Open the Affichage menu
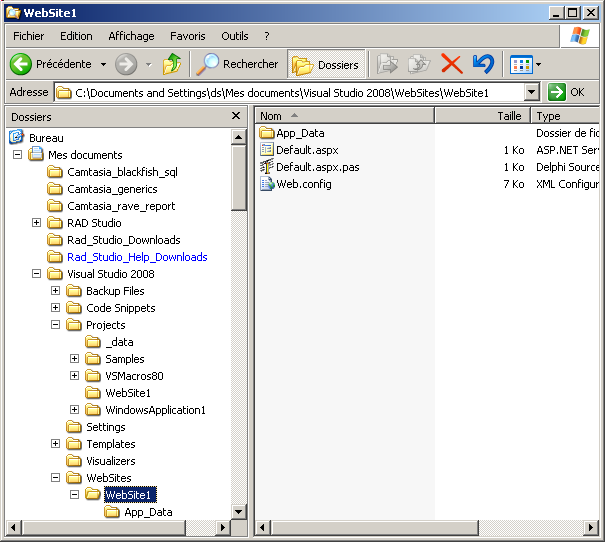The height and width of the screenshot is (542, 605). point(131,36)
